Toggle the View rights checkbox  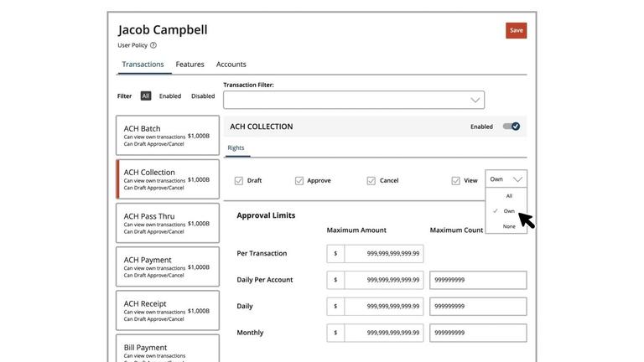point(456,181)
